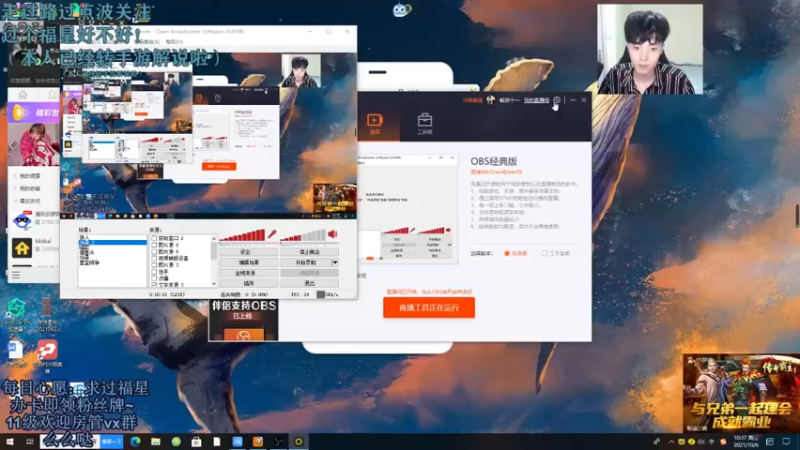800x450 pixels.
Task: Click the Plugins button in OBS
Action: 249,283
